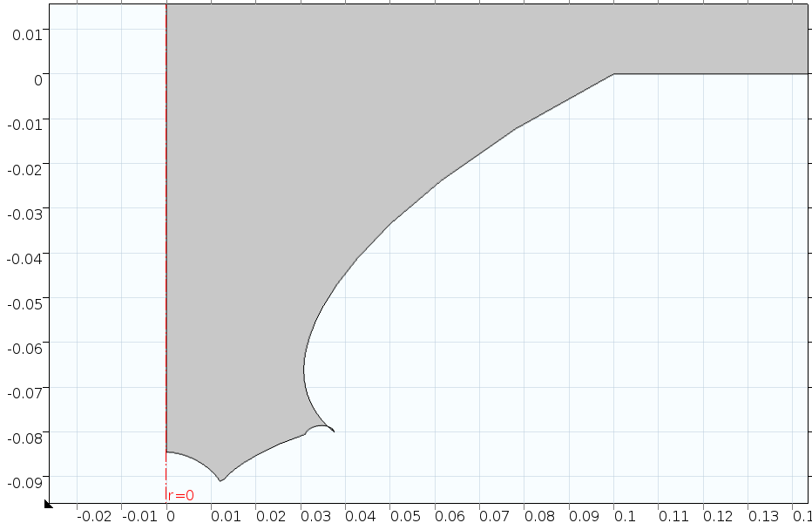Click the 0.12 tick label on horizontal axis
This screenshot has height=523, width=812.
point(718,516)
